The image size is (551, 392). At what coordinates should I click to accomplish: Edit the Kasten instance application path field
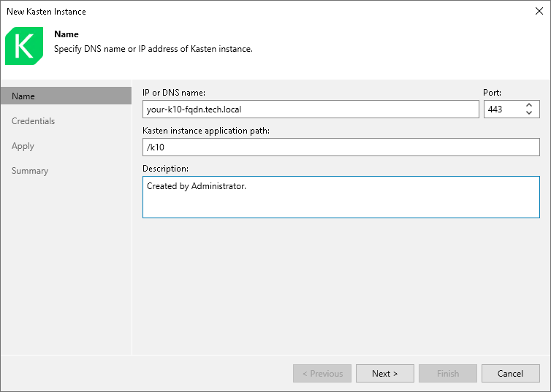[x=341, y=147]
